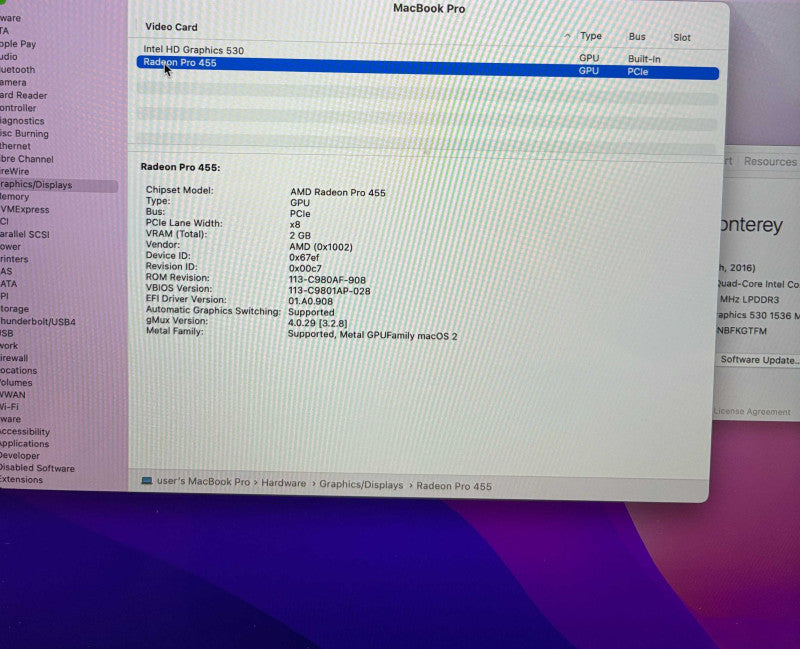Select Graphics/Displays in sidebar

(x=59, y=185)
